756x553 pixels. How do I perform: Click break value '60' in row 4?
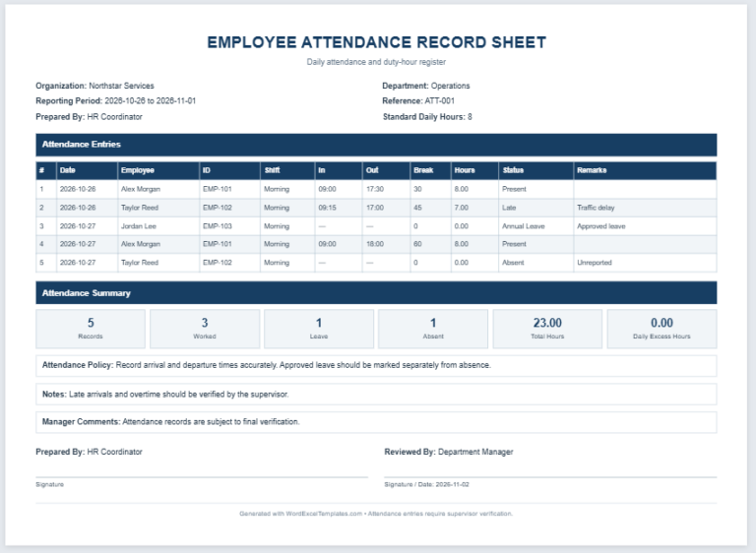tap(417, 244)
